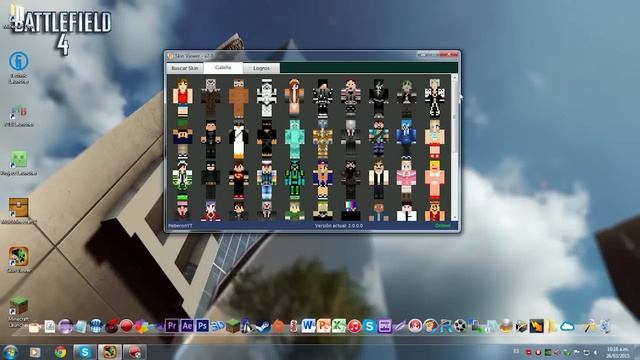Open the blue R dock icon
The height and width of the screenshot is (360, 640).
pos(445,326)
